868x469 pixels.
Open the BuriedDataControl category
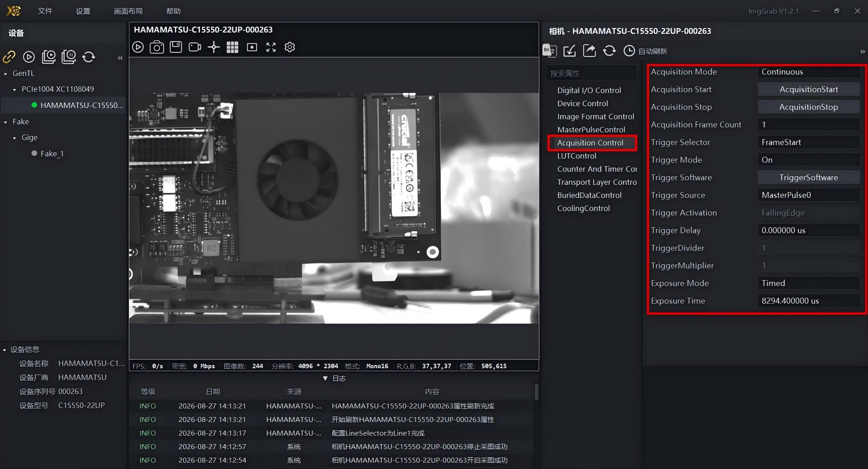(590, 195)
